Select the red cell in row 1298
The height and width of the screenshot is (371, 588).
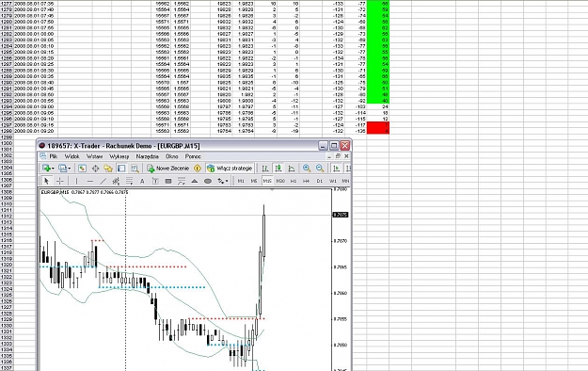click(378, 131)
